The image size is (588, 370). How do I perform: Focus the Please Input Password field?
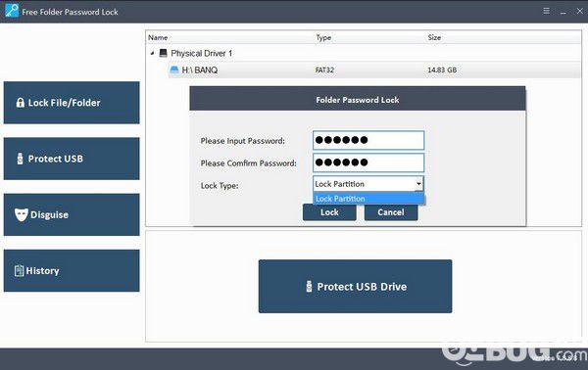pos(368,140)
